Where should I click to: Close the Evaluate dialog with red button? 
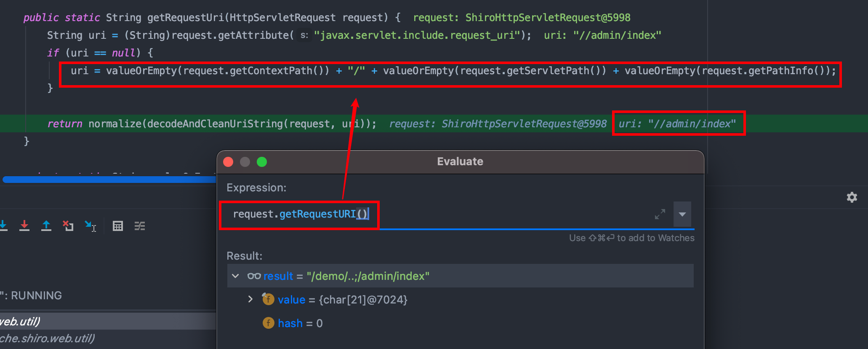[228, 162]
